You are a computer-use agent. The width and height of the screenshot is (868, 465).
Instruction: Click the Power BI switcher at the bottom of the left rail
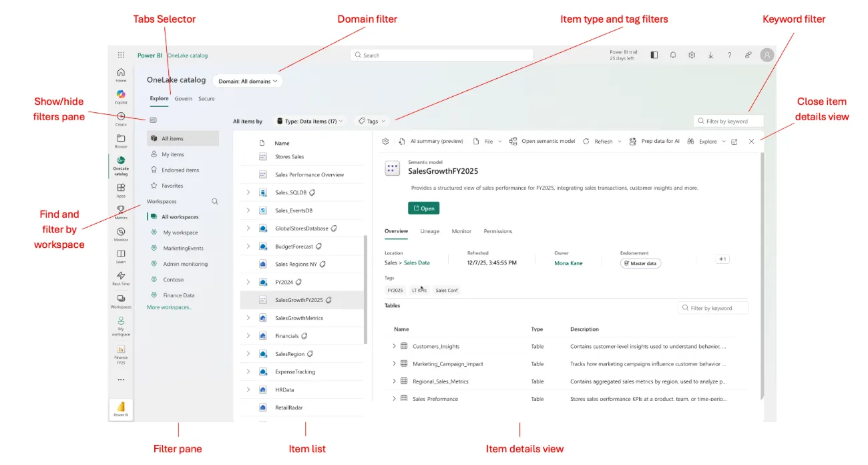[x=121, y=409]
